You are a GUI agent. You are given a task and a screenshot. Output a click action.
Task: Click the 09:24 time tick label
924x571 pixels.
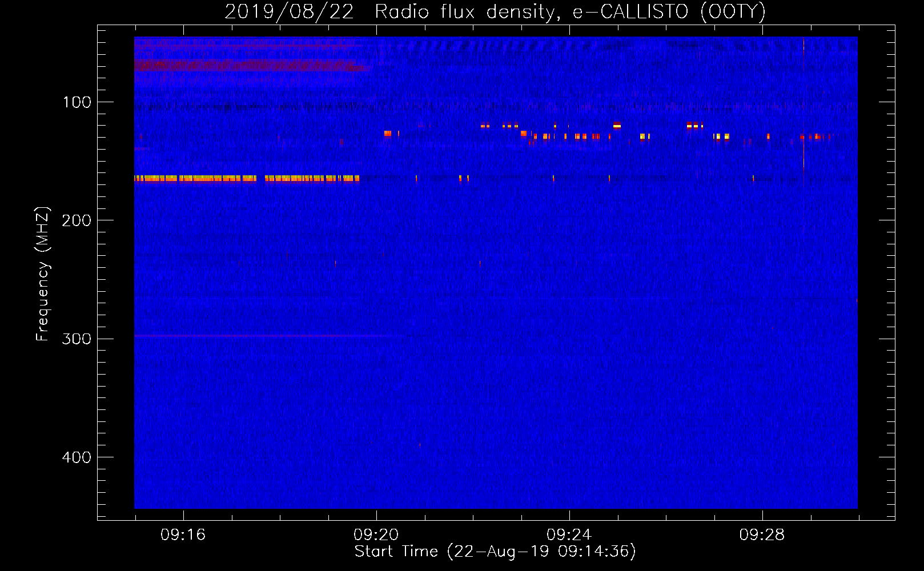tap(569, 535)
